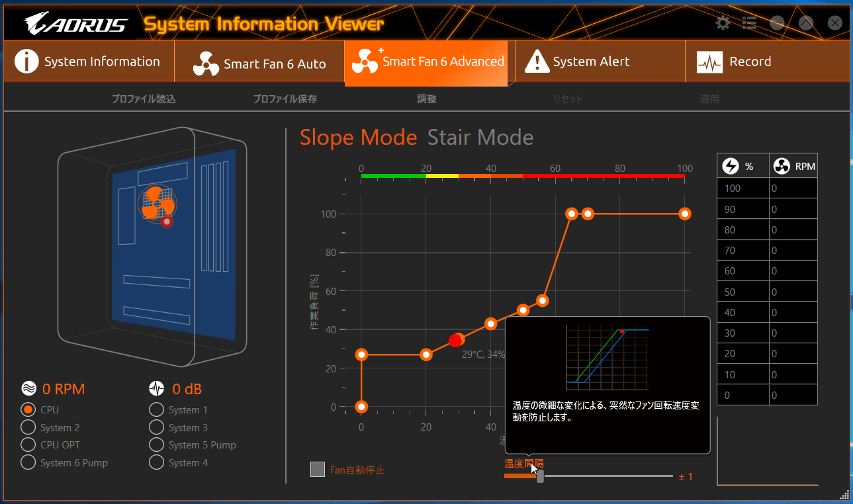Select the System 2 fan radio button

click(28, 427)
